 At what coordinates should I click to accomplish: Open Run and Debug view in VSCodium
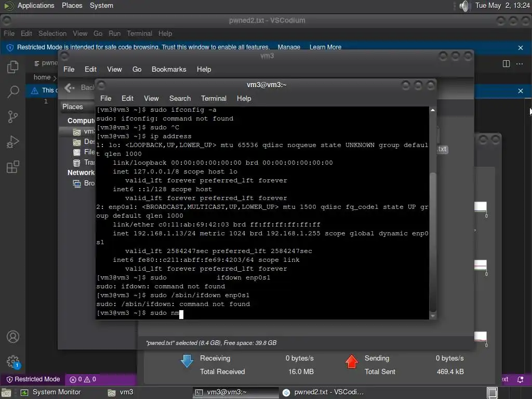pyautogui.click(x=13, y=142)
